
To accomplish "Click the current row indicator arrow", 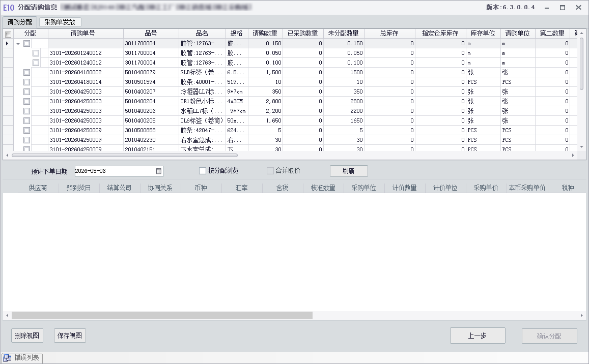I will pos(7,44).
